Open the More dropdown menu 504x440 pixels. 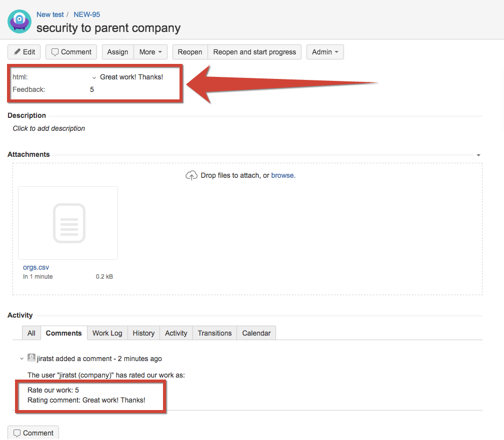[x=150, y=52]
